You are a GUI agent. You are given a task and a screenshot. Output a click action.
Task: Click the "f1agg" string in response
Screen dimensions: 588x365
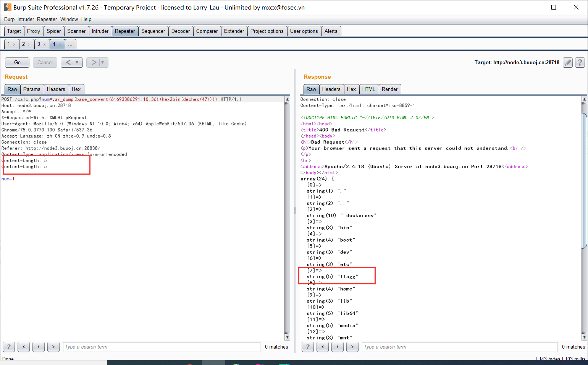[347, 277]
